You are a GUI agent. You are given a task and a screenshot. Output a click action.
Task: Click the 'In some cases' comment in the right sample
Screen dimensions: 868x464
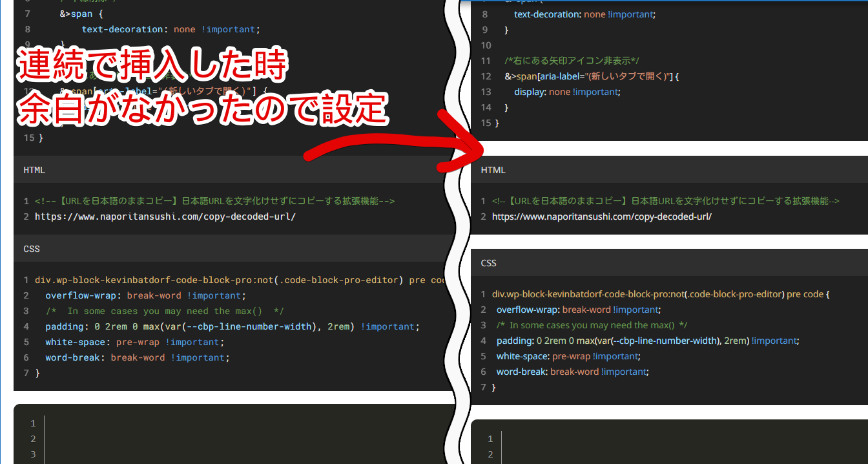[x=592, y=325]
